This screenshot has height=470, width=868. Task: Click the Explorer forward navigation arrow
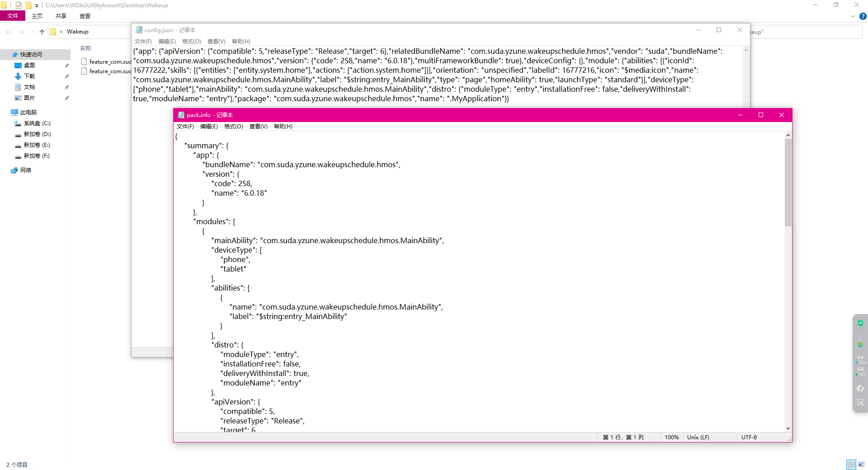coord(22,32)
